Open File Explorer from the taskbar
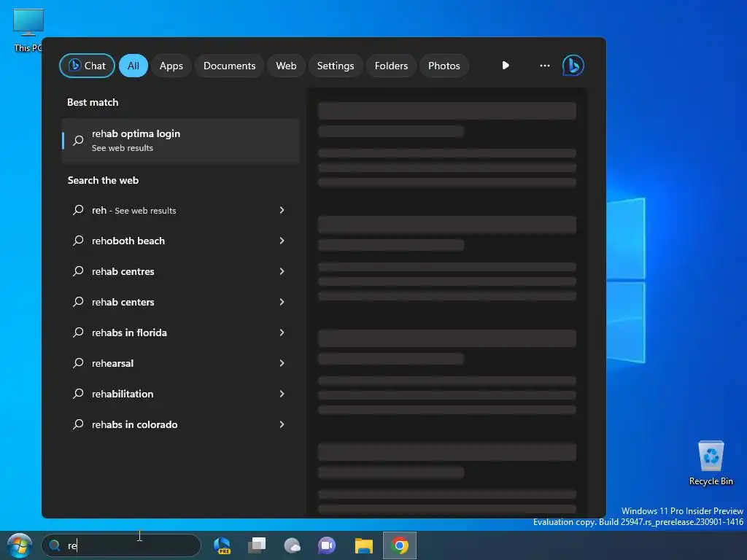The image size is (747, 560). click(363, 545)
